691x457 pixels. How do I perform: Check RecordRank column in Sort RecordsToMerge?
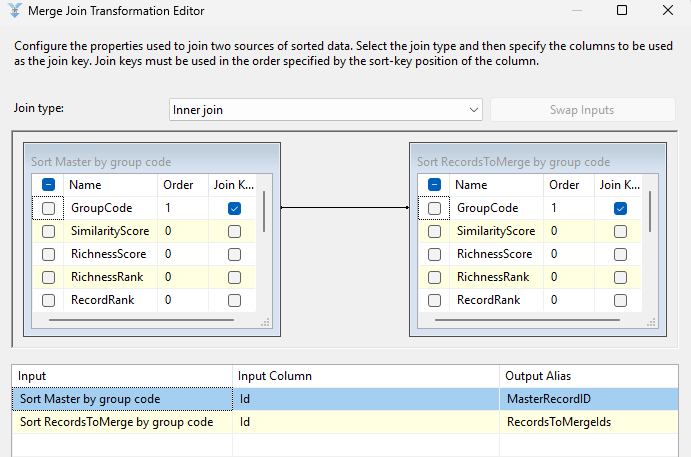coord(434,300)
